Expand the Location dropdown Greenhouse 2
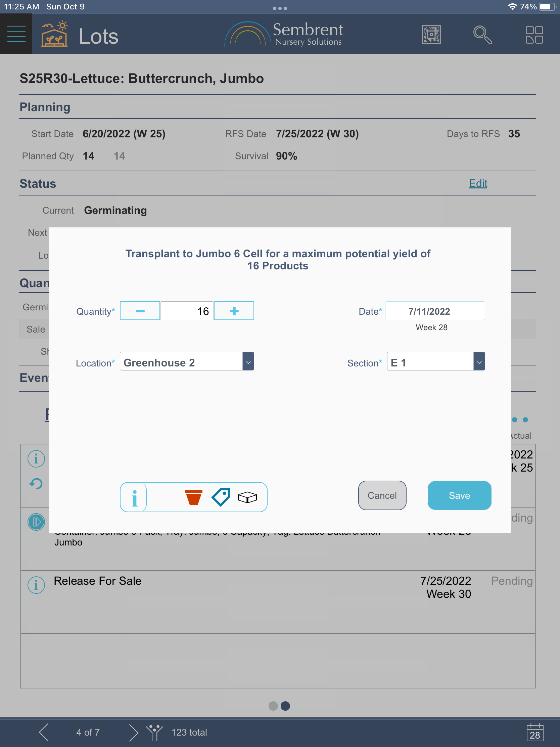Image resolution: width=560 pixels, height=747 pixels. tap(248, 362)
